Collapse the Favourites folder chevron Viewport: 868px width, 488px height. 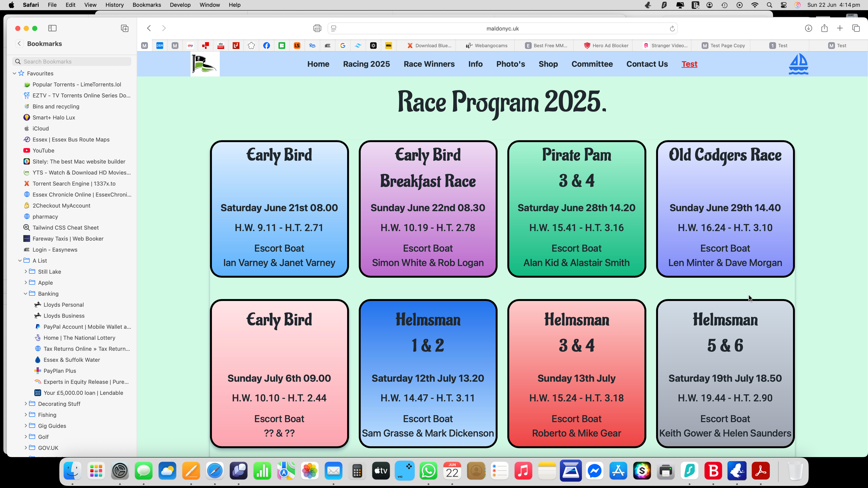coord(14,73)
